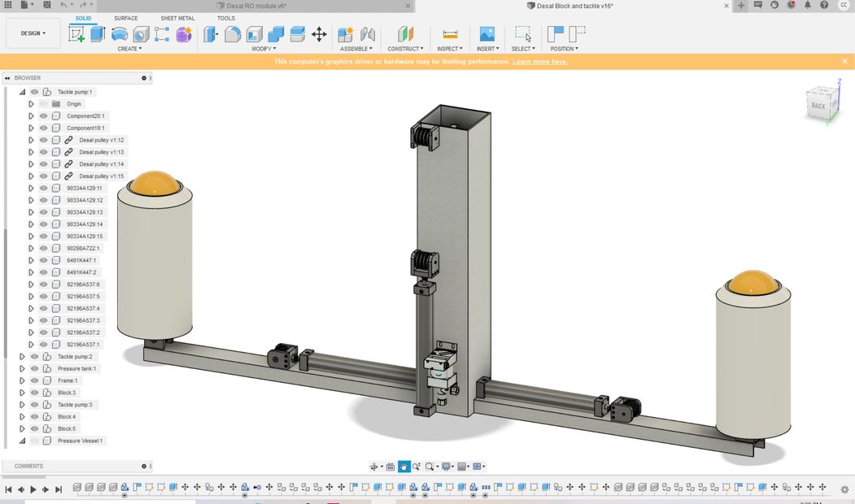Click the Create Sketch tool icon
Screen dimensions: 855x504
tap(76, 34)
